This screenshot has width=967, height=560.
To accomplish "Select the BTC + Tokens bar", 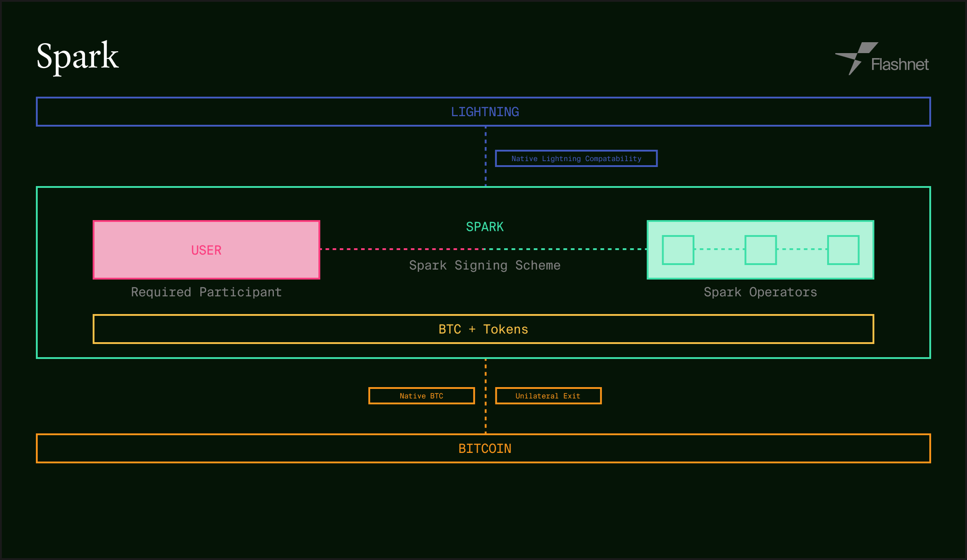I will [483, 329].
